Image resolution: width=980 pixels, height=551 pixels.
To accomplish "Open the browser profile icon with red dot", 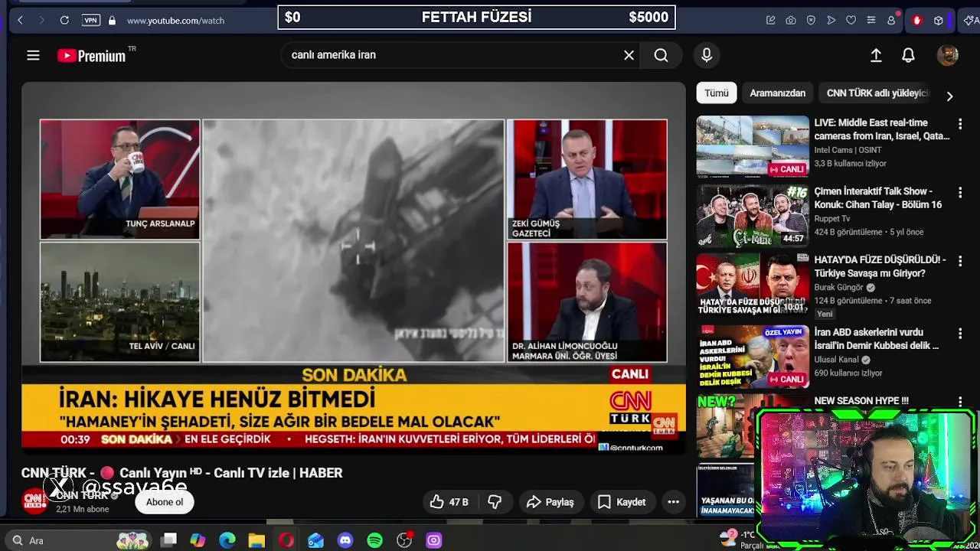I will [891, 21].
